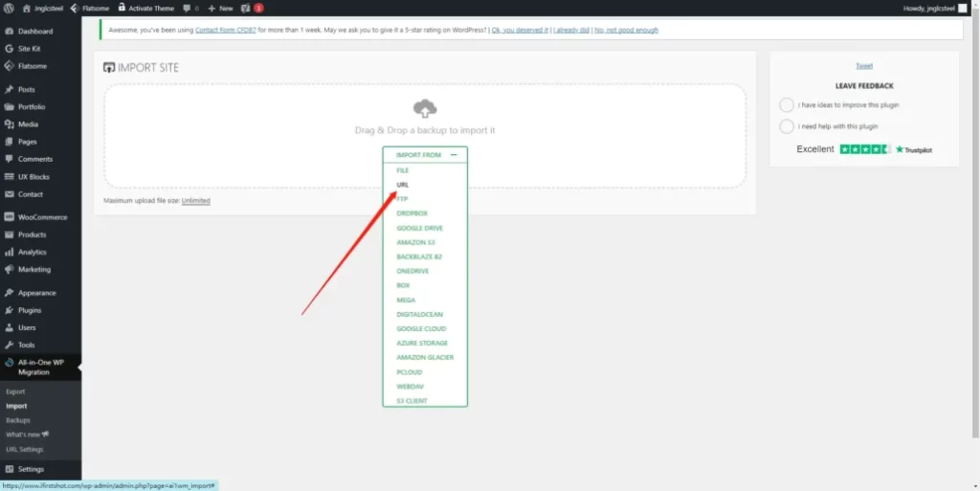Choose FILE import option
980x491 pixels.
coord(402,170)
